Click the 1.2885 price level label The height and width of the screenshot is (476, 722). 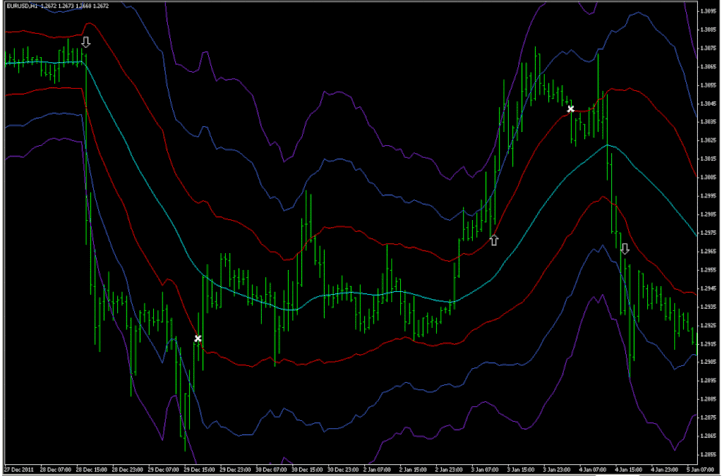click(x=709, y=399)
